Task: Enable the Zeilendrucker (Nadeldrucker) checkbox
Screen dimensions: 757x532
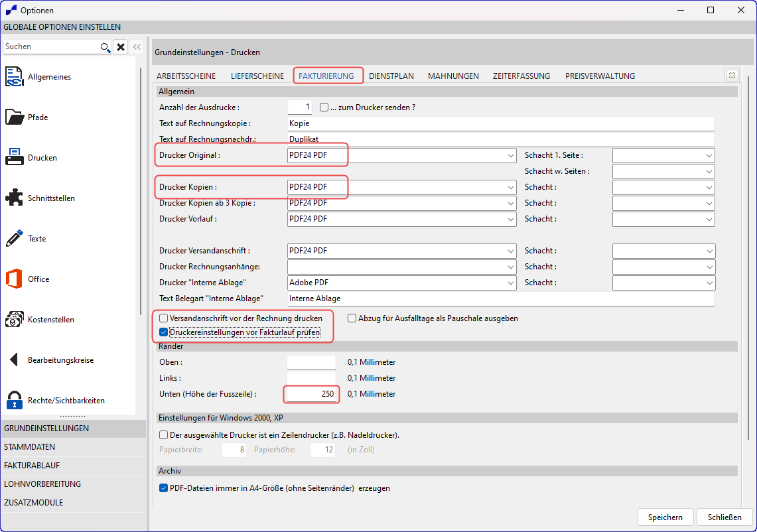Action: pos(164,435)
